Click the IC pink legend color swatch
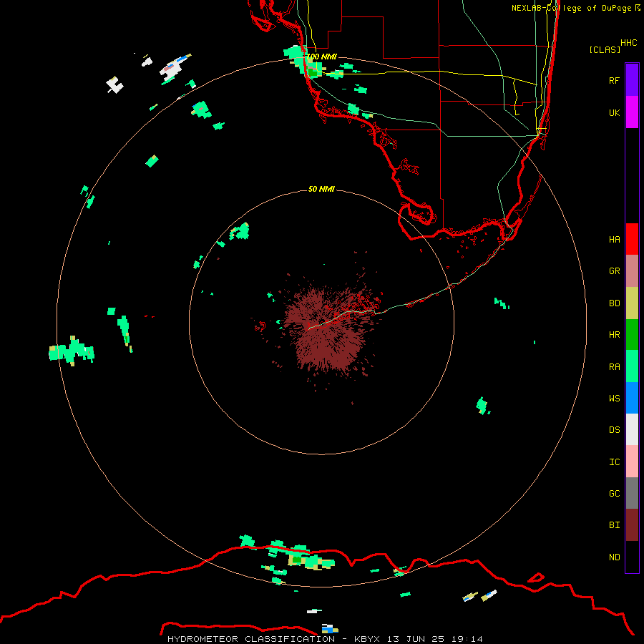This screenshot has width=644, height=644. tap(632, 462)
